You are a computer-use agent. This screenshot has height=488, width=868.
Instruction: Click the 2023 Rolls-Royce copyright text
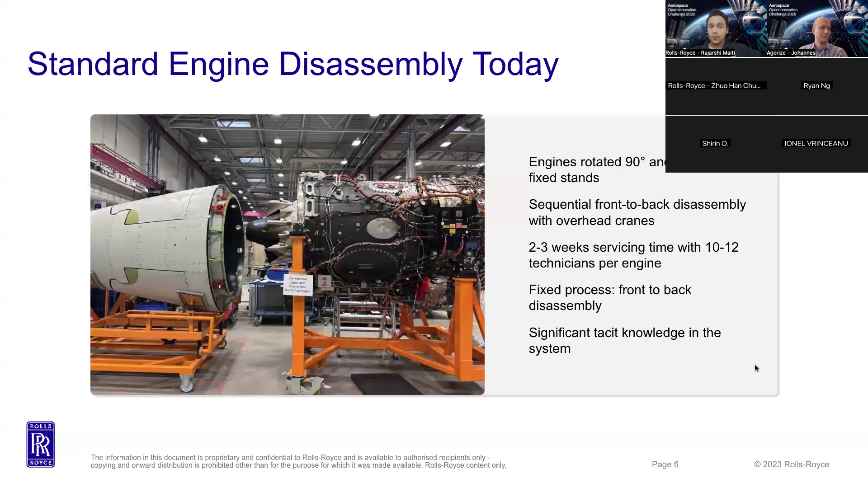pos(791,465)
